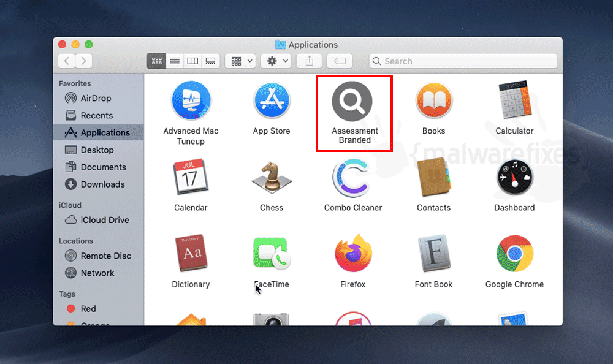Select the Dashboard app icon
The image size is (613, 364).
click(514, 178)
